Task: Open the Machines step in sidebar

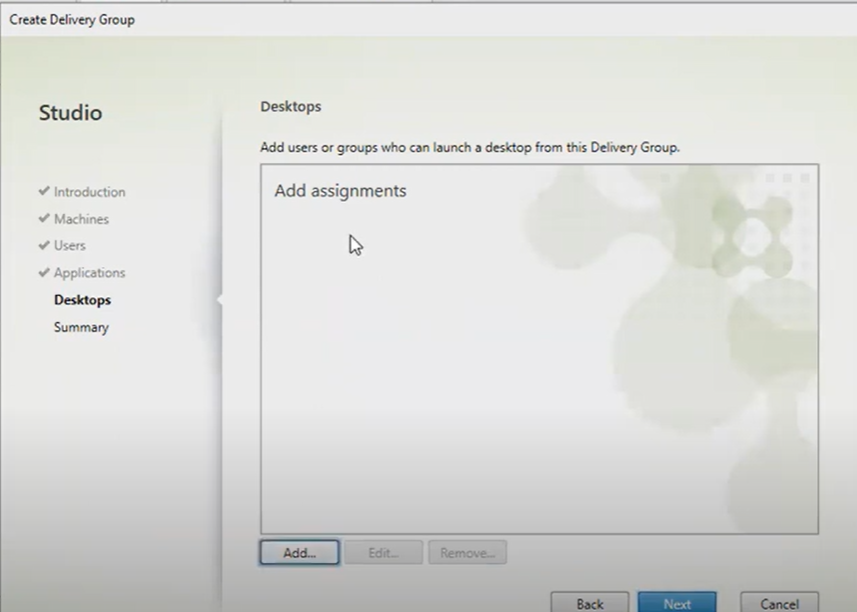Action: click(81, 219)
